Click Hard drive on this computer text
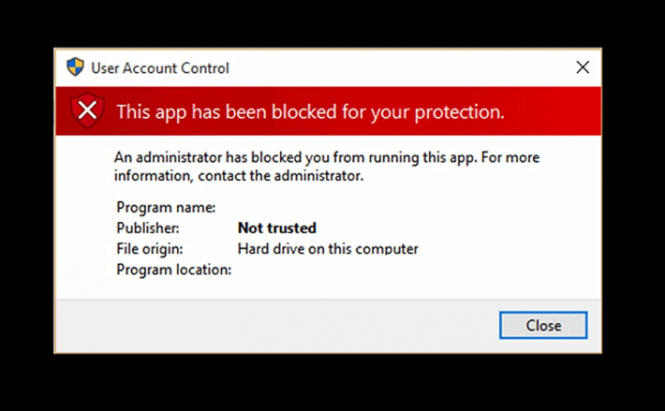 click(328, 249)
